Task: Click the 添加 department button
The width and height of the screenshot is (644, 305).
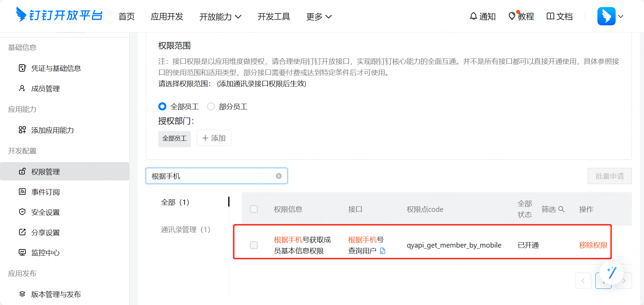Action: [x=214, y=138]
